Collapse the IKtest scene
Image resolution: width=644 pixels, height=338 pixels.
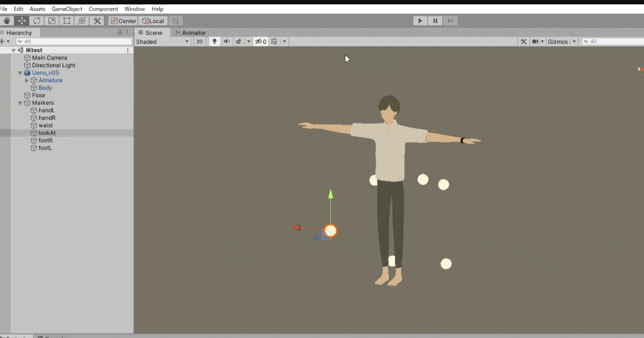point(13,50)
